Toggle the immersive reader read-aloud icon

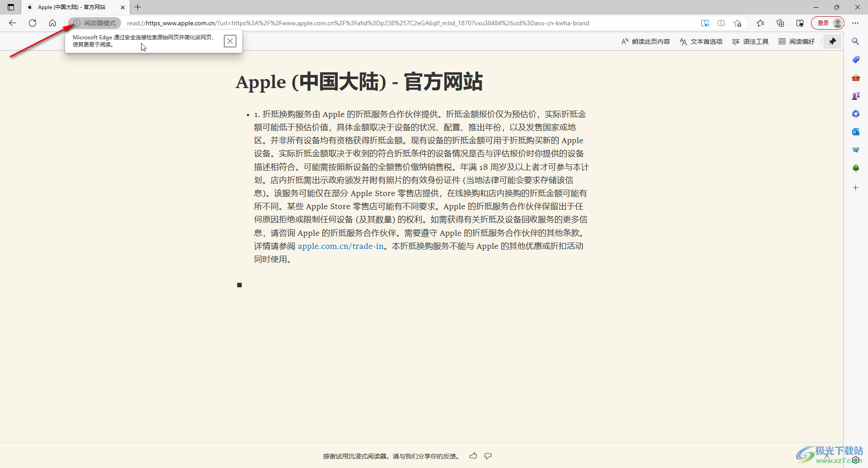click(x=705, y=23)
